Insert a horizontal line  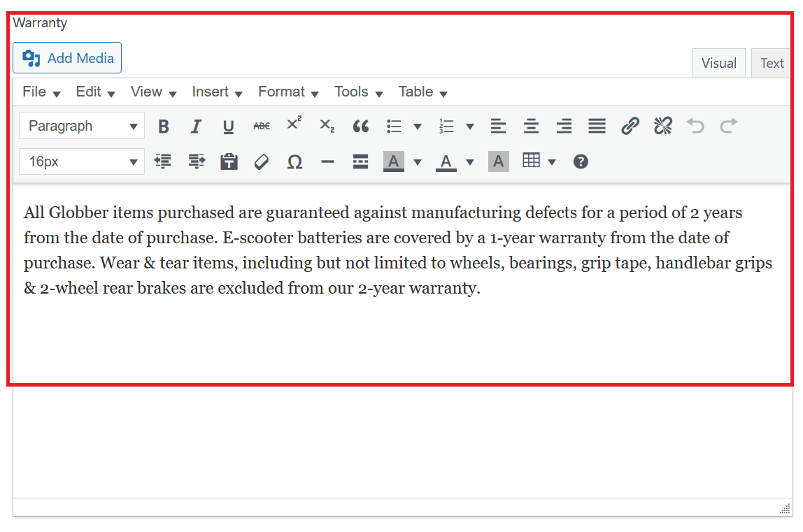[x=327, y=161]
